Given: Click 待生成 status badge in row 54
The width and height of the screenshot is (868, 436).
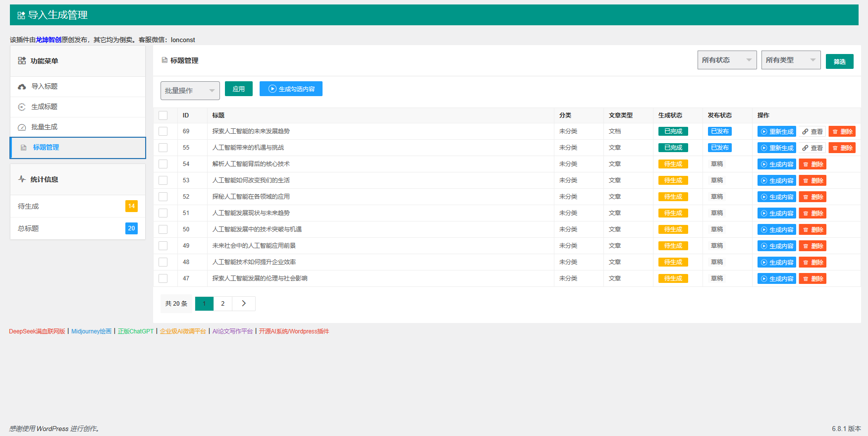Looking at the screenshot, I should coord(673,164).
